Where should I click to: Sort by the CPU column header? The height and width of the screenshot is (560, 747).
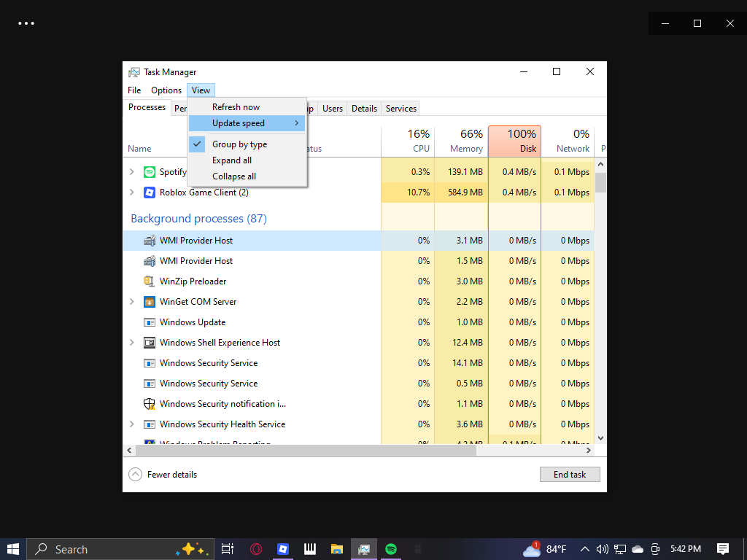point(408,141)
